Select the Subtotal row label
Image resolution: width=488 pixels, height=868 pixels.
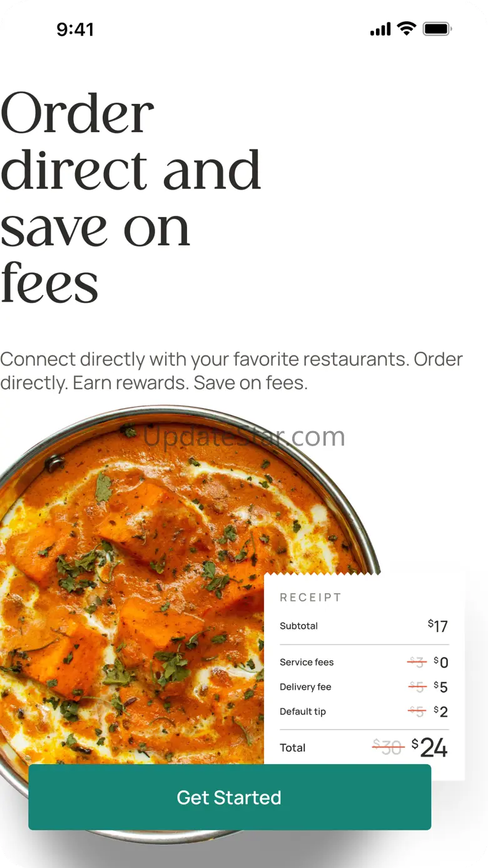299,626
